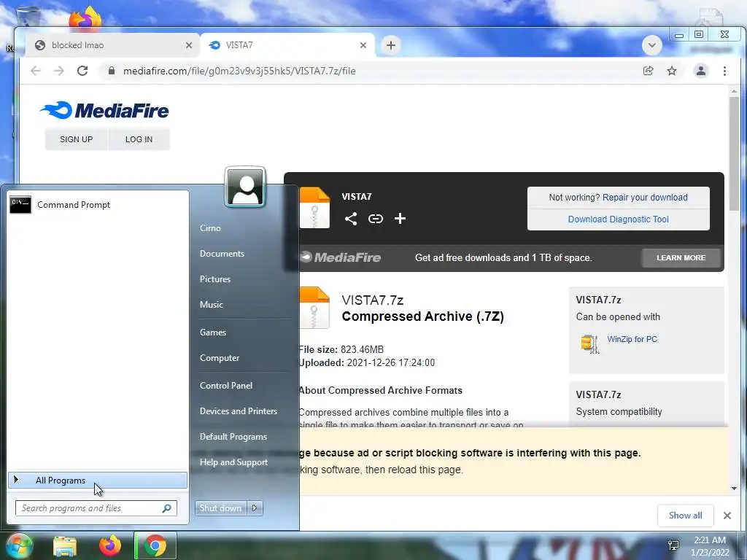Screen dimensions: 747x560
Task: Open Music from Start menu
Action: point(212,305)
